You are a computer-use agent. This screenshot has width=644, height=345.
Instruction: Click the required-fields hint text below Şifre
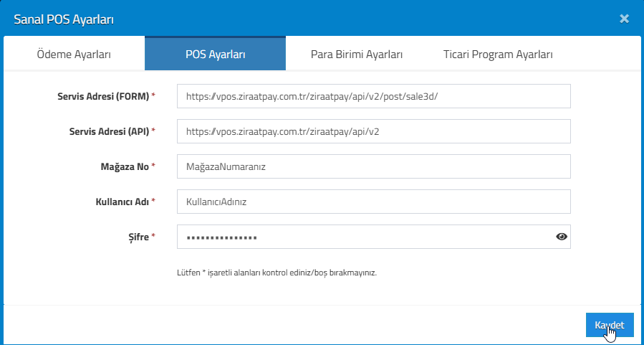pyautogui.click(x=277, y=273)
